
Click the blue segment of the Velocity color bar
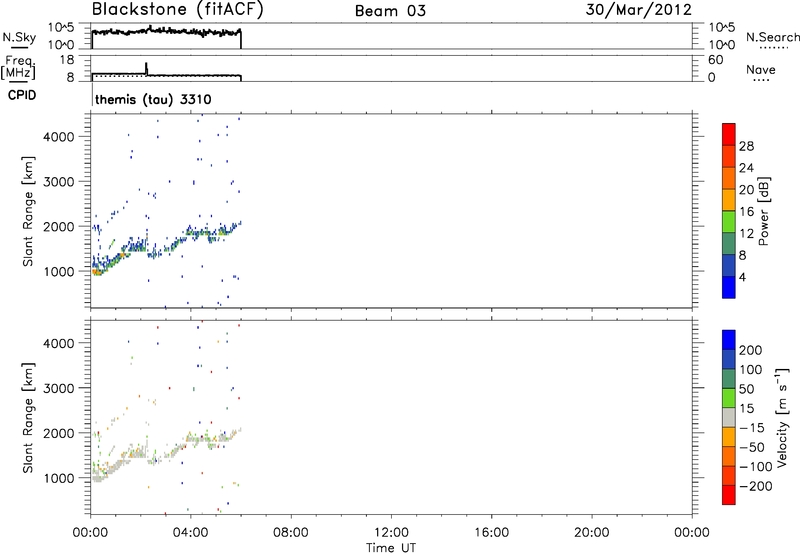(729, 340)
